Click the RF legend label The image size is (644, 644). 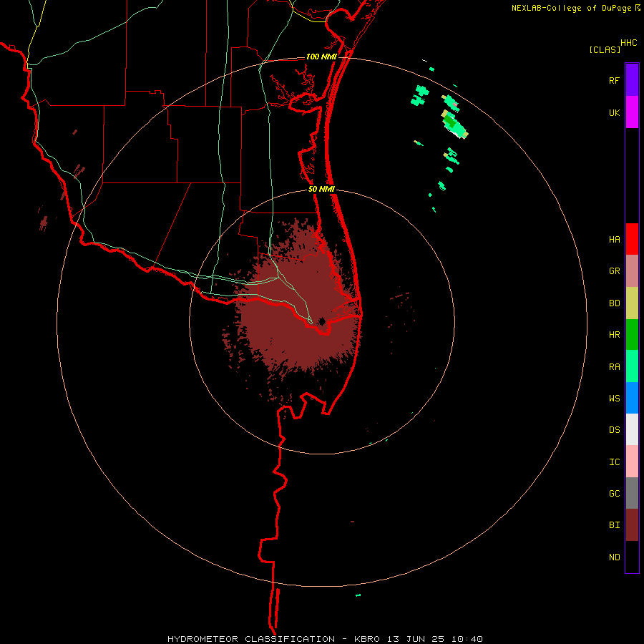614,81
